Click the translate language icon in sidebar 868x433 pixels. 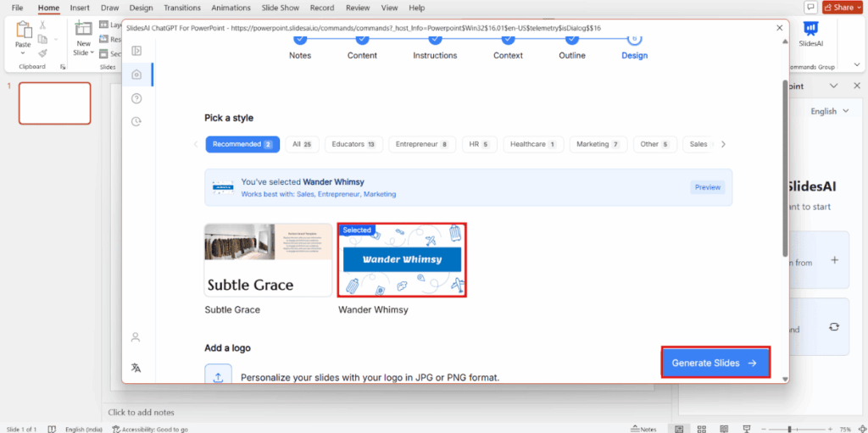pyautogui.click(x=136, y=367)
